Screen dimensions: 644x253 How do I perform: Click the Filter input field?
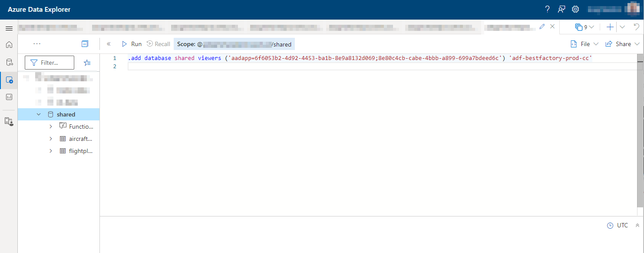click(50, 63)
